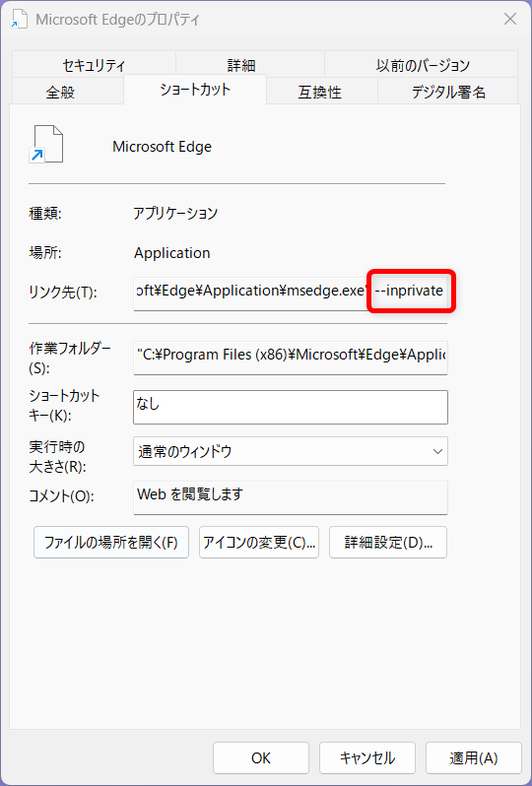
Task: Click the ファイルの場所を開く button
Action: click(111, 543)
